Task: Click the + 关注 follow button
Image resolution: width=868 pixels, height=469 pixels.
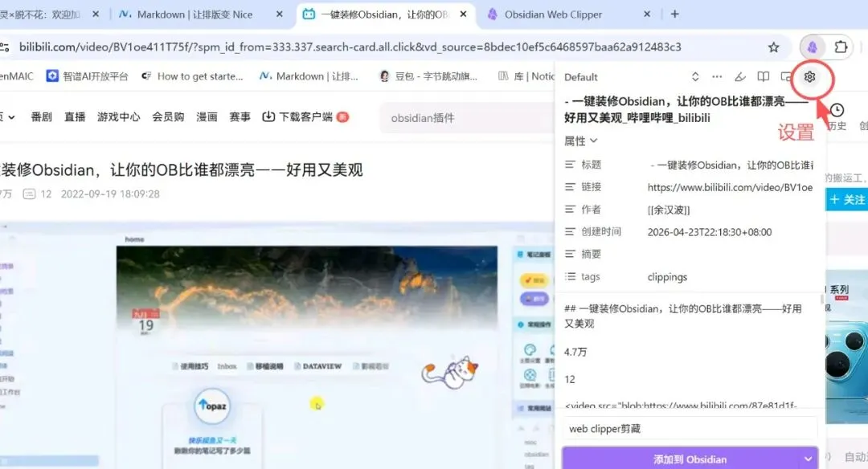Action: [847, 199]
